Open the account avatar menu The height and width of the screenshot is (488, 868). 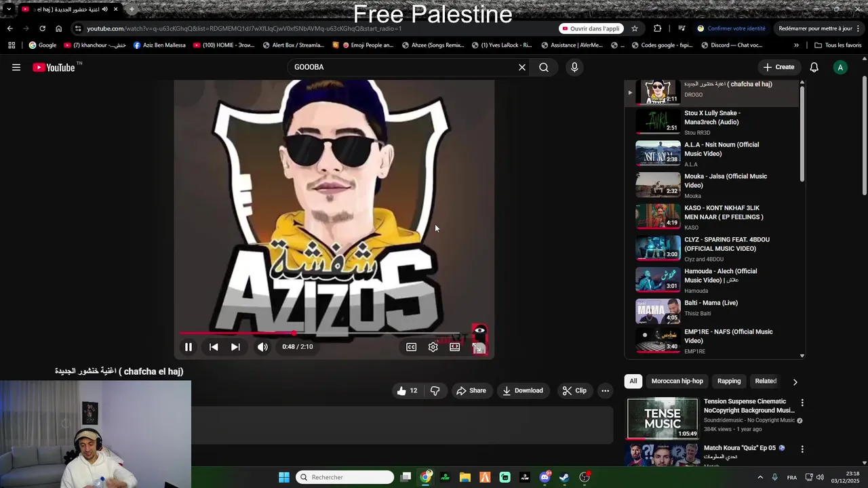coord(840,67)
